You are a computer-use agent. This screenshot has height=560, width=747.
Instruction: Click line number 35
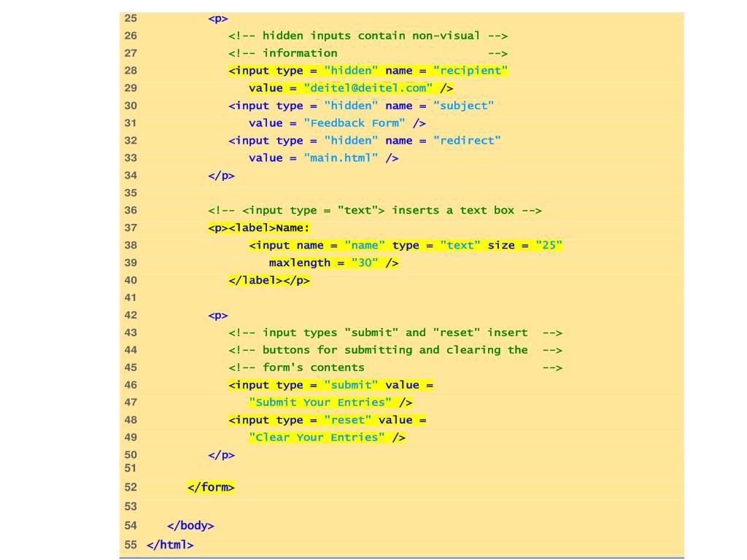click(x=131, y=192)
